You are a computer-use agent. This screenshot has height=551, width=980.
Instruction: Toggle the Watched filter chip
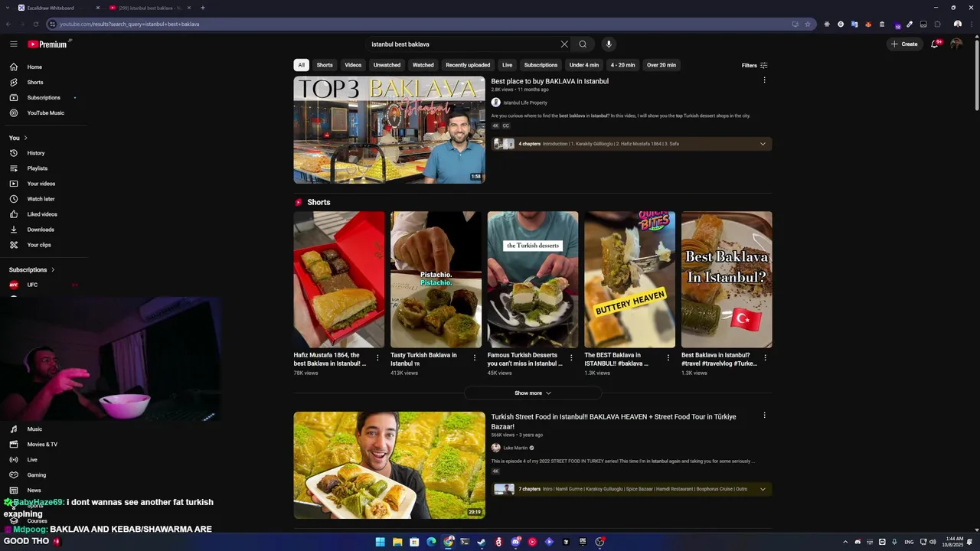point(423,65)
